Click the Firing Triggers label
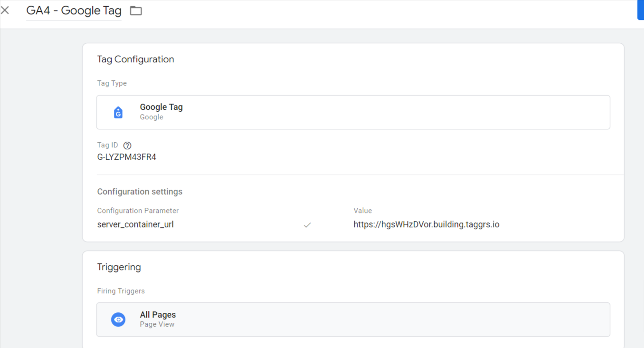This screenshot has width=644, height=348. tap(121, 291)
